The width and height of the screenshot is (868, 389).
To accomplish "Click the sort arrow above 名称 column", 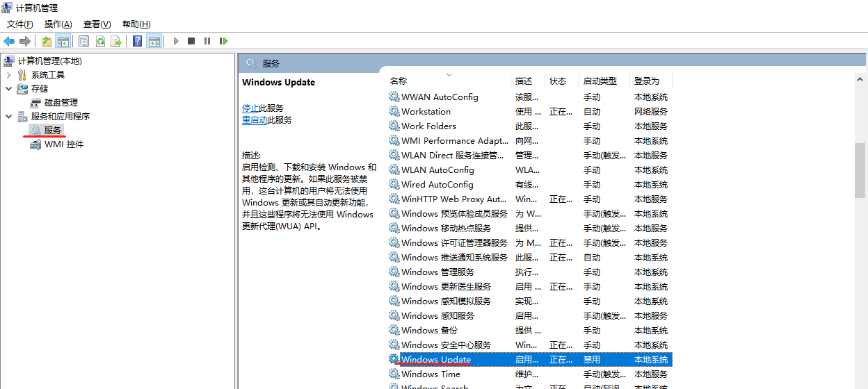I will tap(449, 74).
